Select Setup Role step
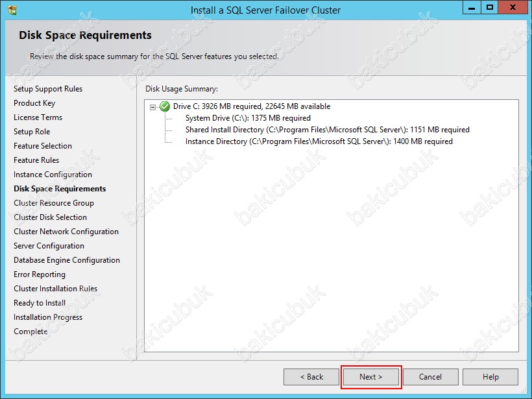Image resolution: width=532 pixels, height=399 pixels. tap(32, 132)
